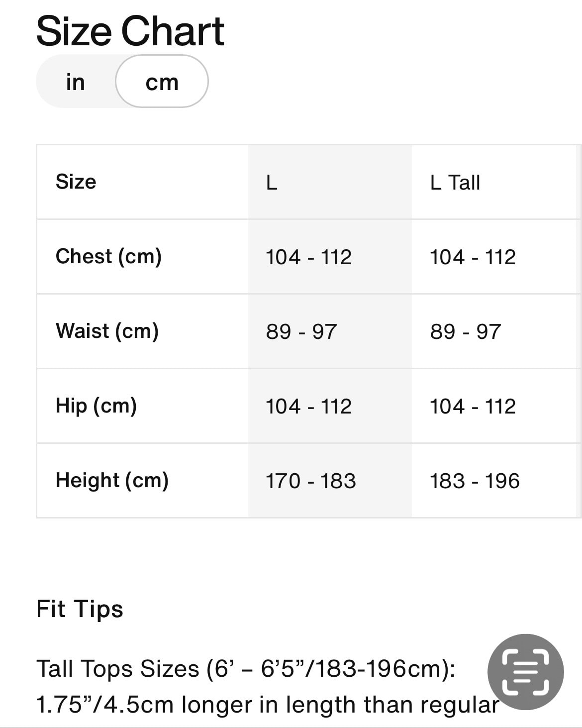Click L Tall height value 183 - 196

[475, 481]
